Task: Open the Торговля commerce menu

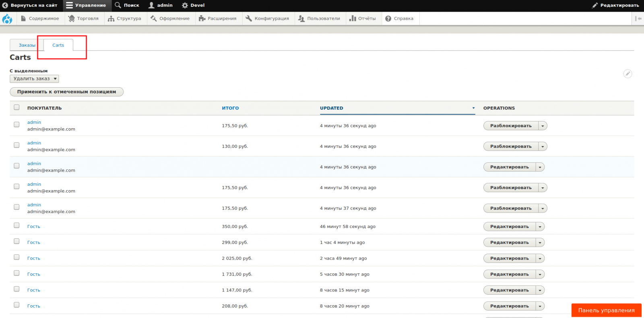Action: (x=84, y=18)
